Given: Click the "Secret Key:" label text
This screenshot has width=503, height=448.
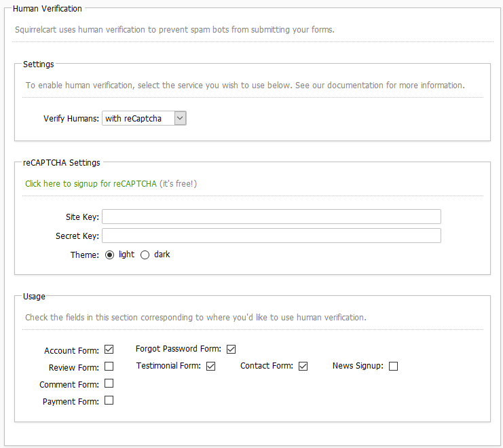Looking at the screenshot, I should tap(77, 236).
